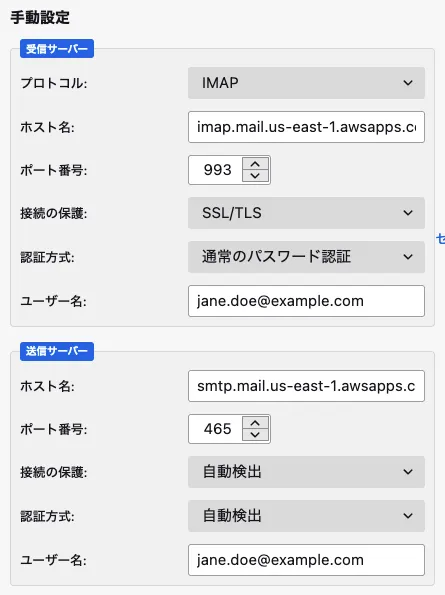This screenshot has width=445, height=595.
Task: Increase incoming port 993 with up arrow
Action: [x=255, y=164]
